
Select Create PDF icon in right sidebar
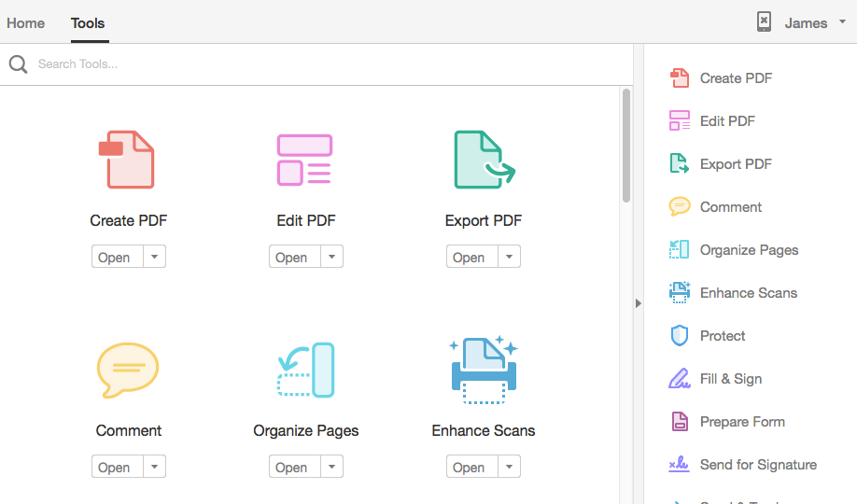pyautogui.click(x=680, y=78)
